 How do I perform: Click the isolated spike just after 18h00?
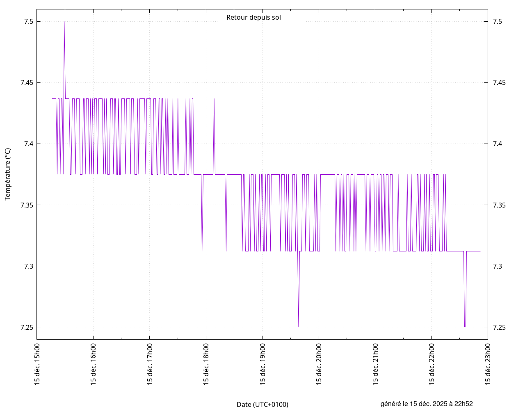pyautogui.click(x=214, y=99)
